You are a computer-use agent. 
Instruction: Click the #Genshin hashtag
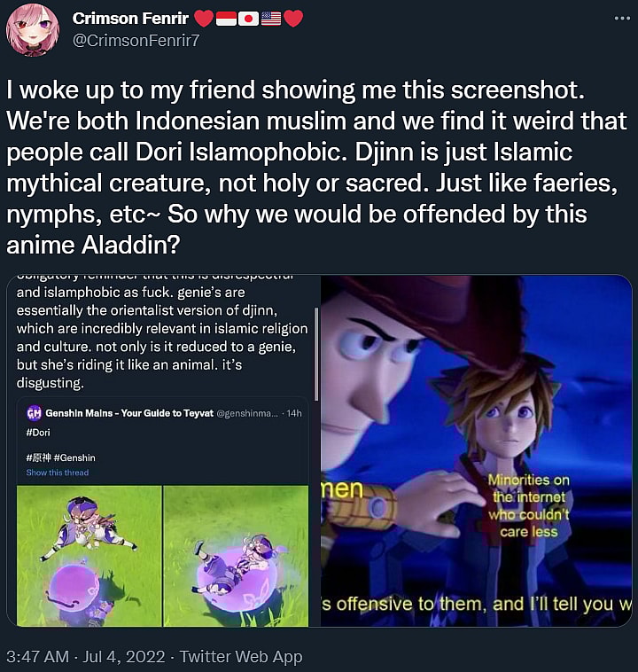[x=75, y=457]
